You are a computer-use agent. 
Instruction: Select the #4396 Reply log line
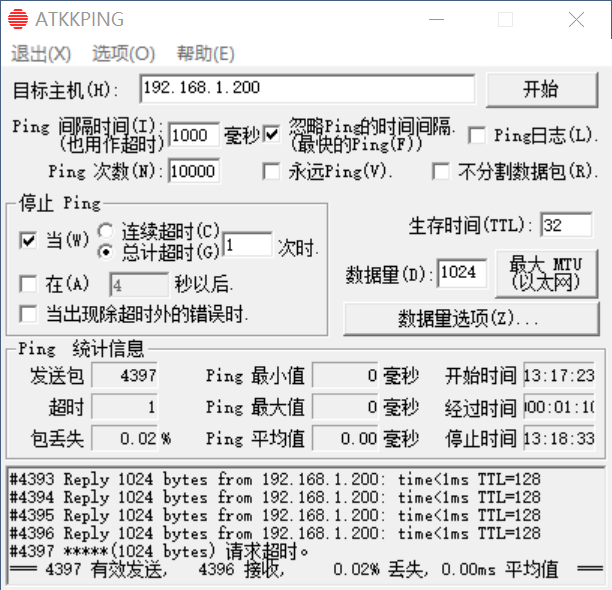point(275,533)
